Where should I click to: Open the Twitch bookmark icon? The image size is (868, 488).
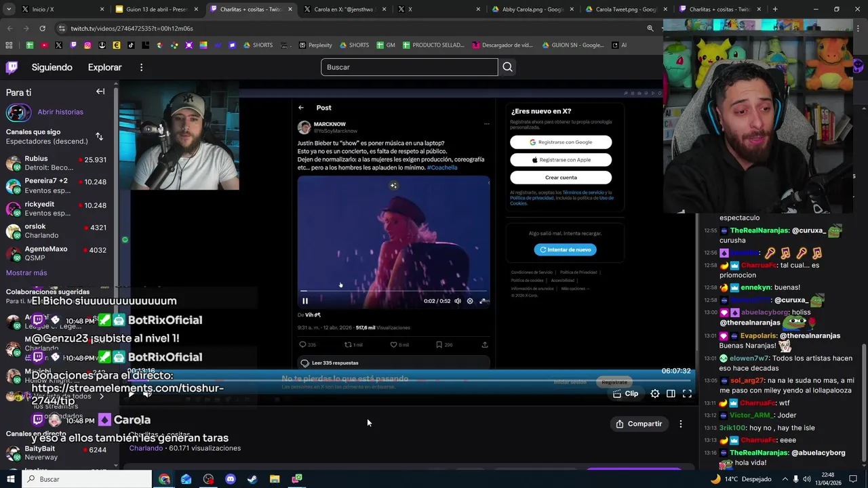(x=73, y=45)
